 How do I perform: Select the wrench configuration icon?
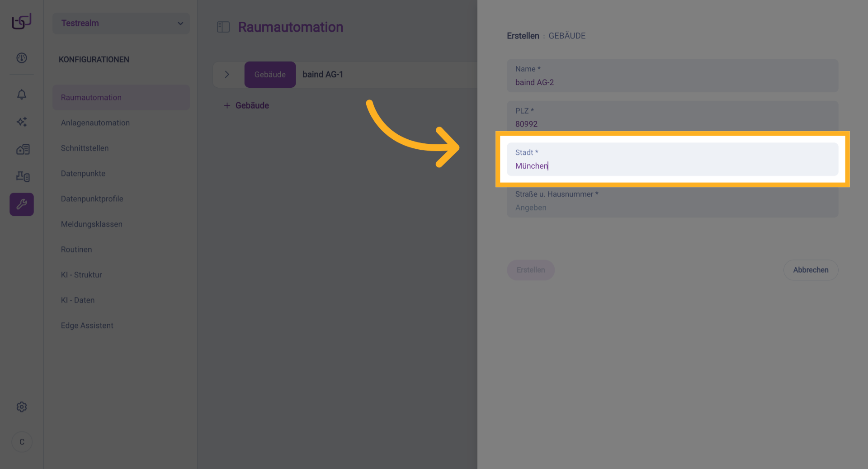pos(22,204)
